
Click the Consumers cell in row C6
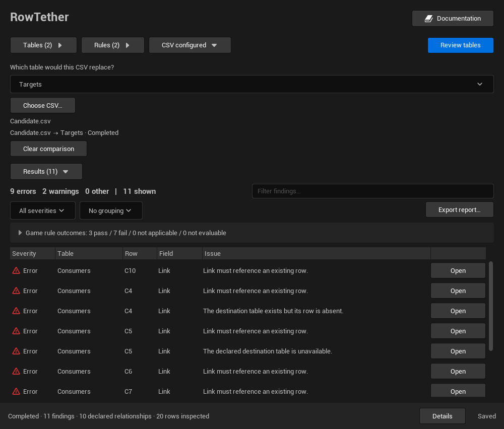click(74, 371)
